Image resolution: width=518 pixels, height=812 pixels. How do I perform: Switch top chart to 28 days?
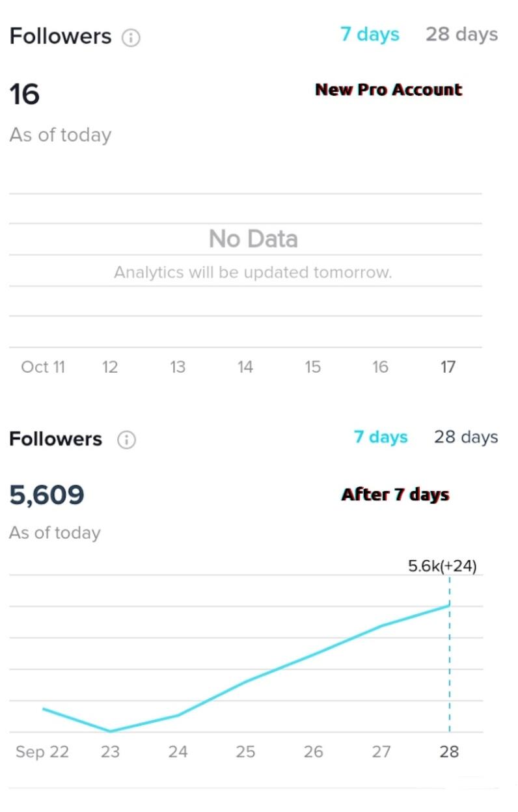tap(461, 34)
